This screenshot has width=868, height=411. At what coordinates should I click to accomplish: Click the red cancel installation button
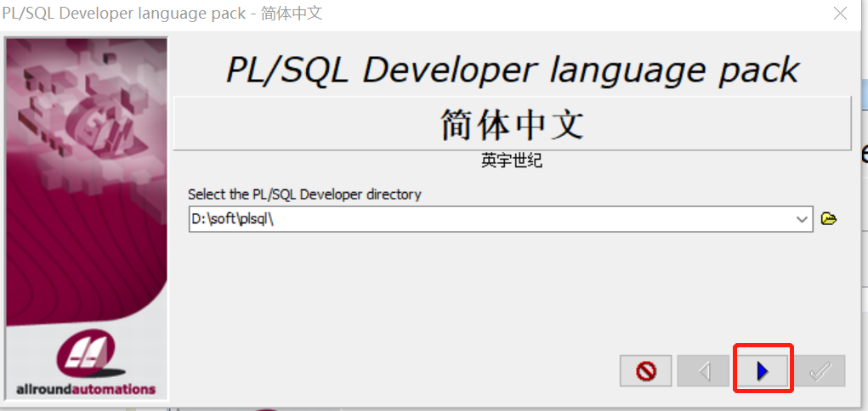pyautogui.click(x=646, y=371)
